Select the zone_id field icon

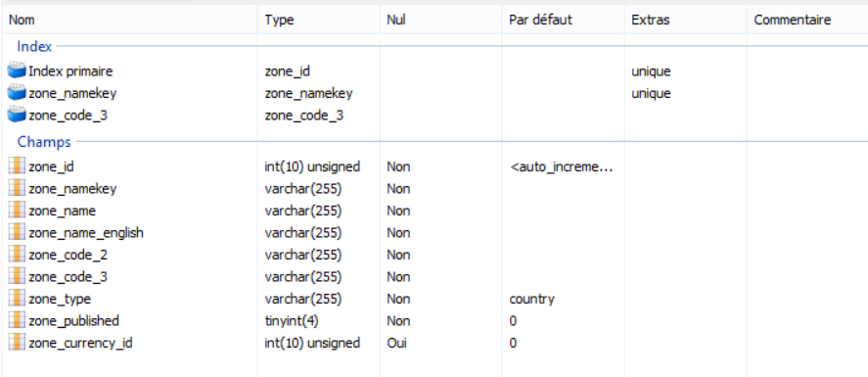(x=17, y=166)
